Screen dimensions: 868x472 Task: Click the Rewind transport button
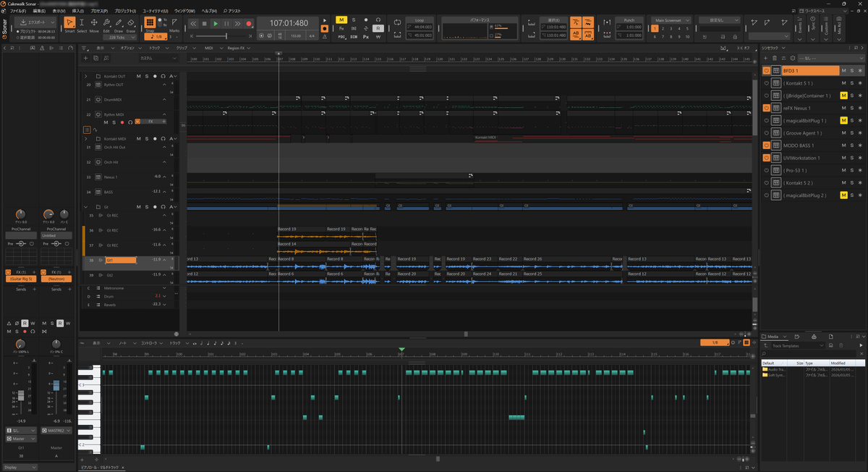193,24
